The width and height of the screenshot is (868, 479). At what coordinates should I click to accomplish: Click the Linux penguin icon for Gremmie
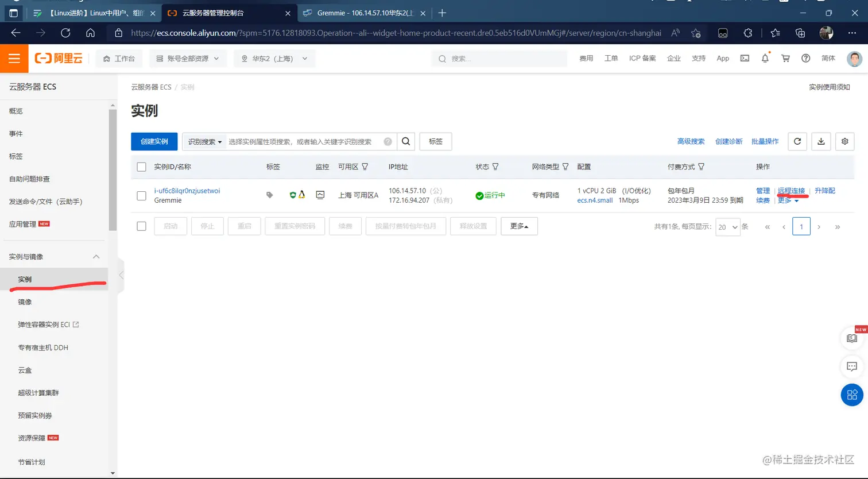coord(301,195)
